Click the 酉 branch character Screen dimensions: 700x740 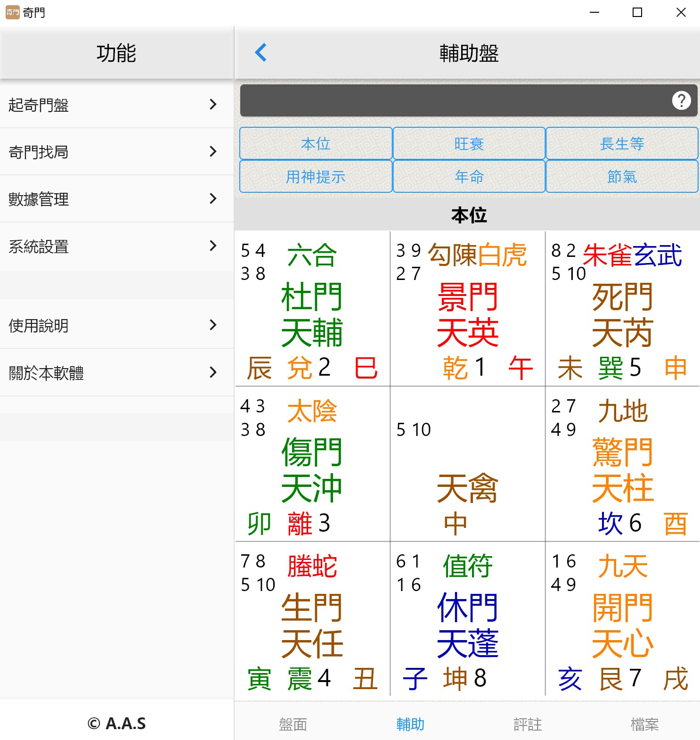click(x=676, y=524)
